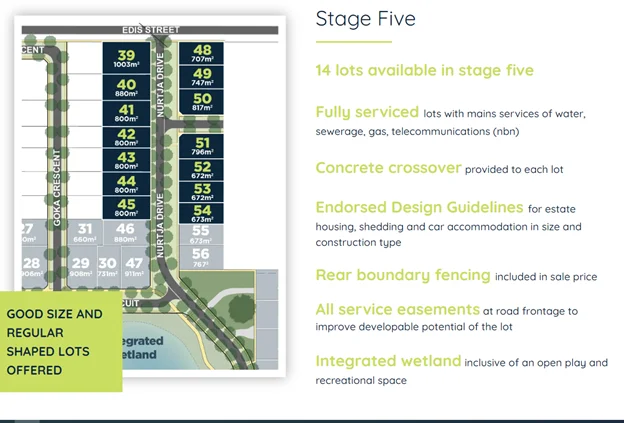Click the 'Rear boundary fencing' heading
The image size is (624, 423).
tap(403, 275)
